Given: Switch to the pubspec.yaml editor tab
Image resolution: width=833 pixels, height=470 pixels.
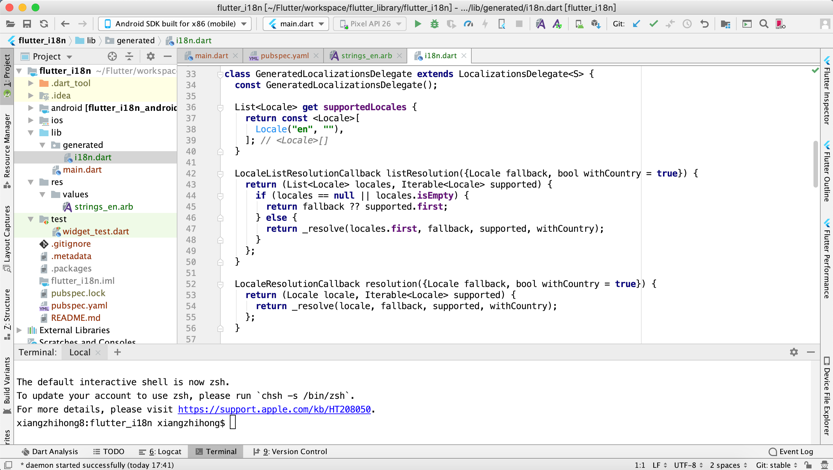Looking at the screenshot, I should click(x=284, y=56).
